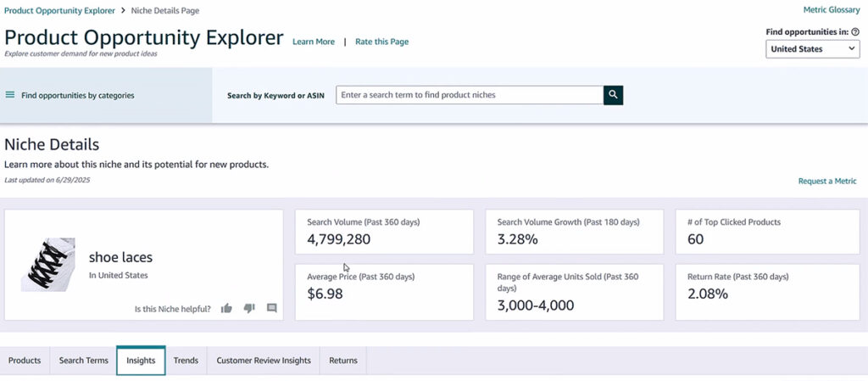Open the Metric Glossary link
868x381 pixels.
[x=832, y=10]
